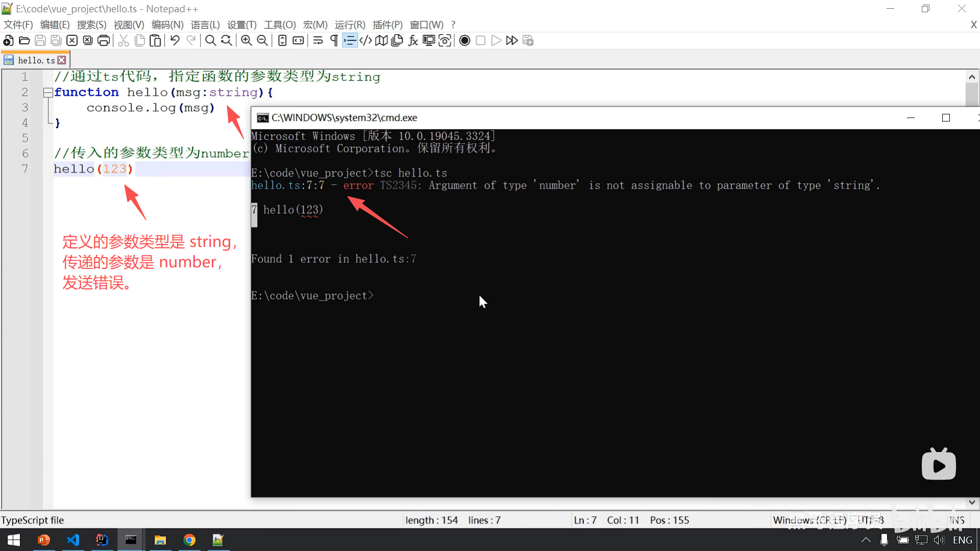980x551 pixels.
Task: Show hidden system tray icons chevron
Action: (866, 540)
